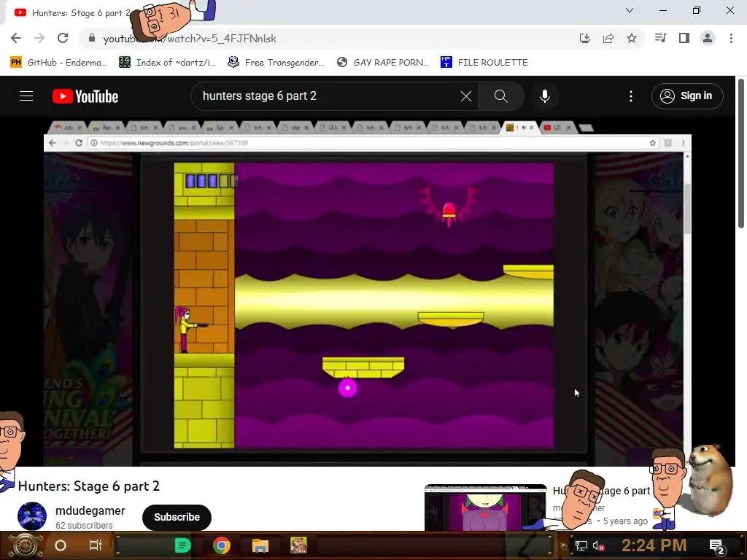The image size is (747, 560).
Task: Click the 62 subscribers text
Action: coord(84,525)
